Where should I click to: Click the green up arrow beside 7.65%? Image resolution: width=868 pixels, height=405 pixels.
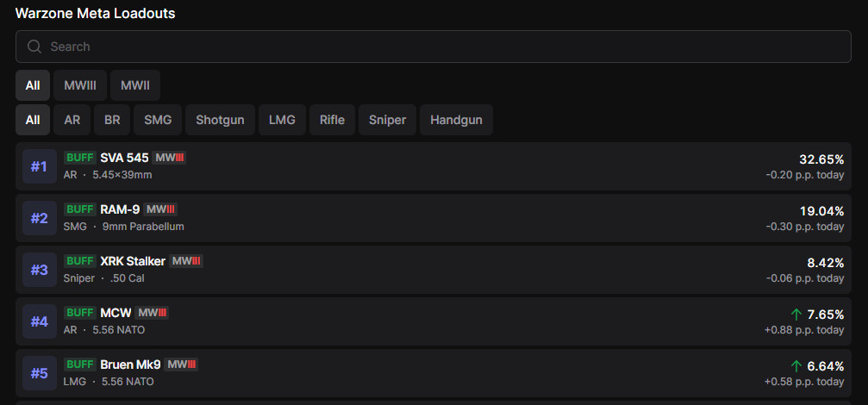796,315
